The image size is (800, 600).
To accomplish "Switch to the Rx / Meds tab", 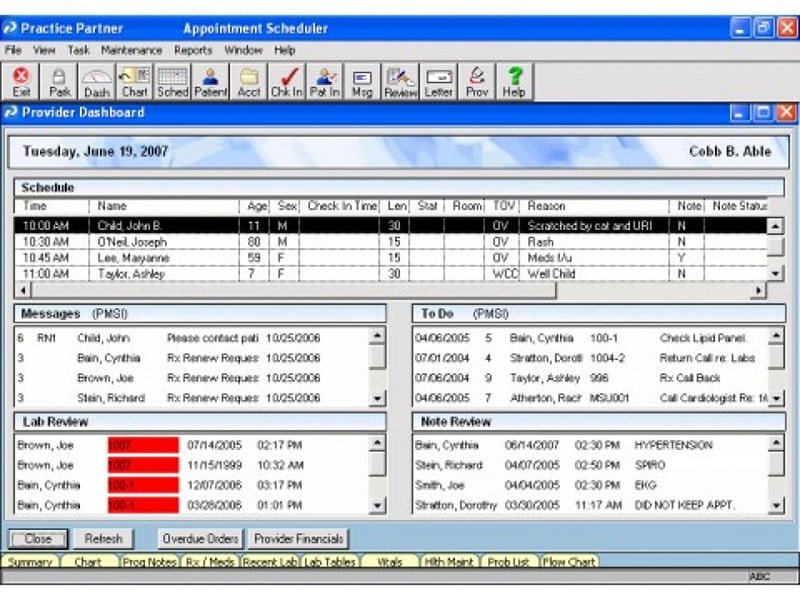I will pyautogui.click(x=210, y=562).
